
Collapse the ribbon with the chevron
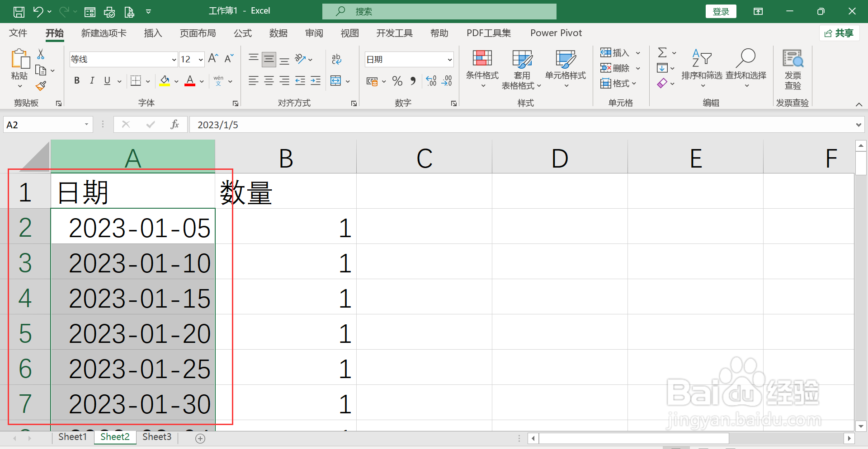(x=859, y=104)
